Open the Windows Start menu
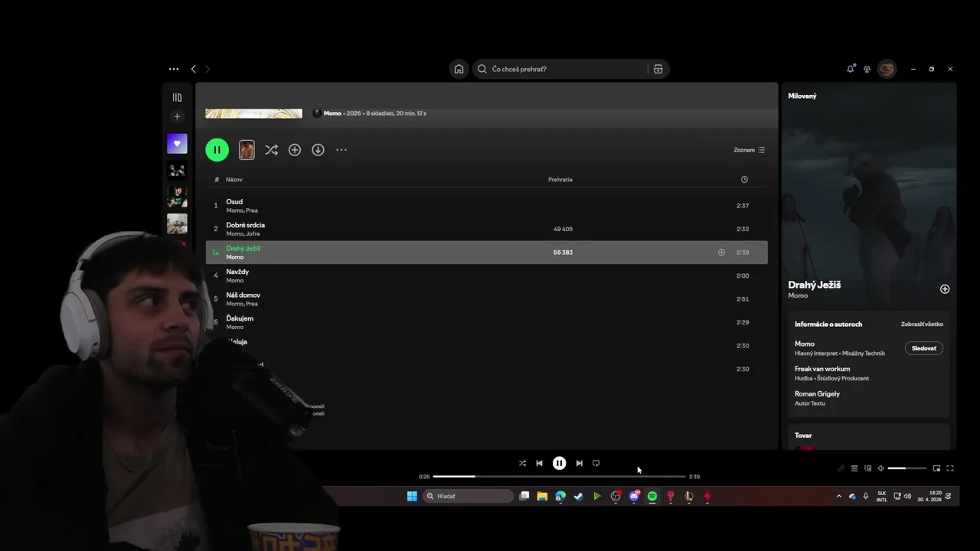The height and width of the screenshot is (551, 980). coord(412,496)
